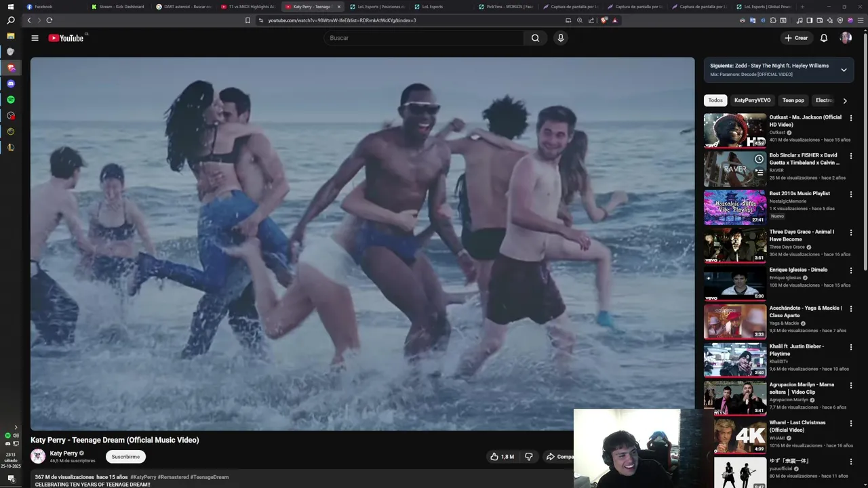Viewport: 868px width, 488px height.
Task: Go back in browser history
Action: [28, 20]
